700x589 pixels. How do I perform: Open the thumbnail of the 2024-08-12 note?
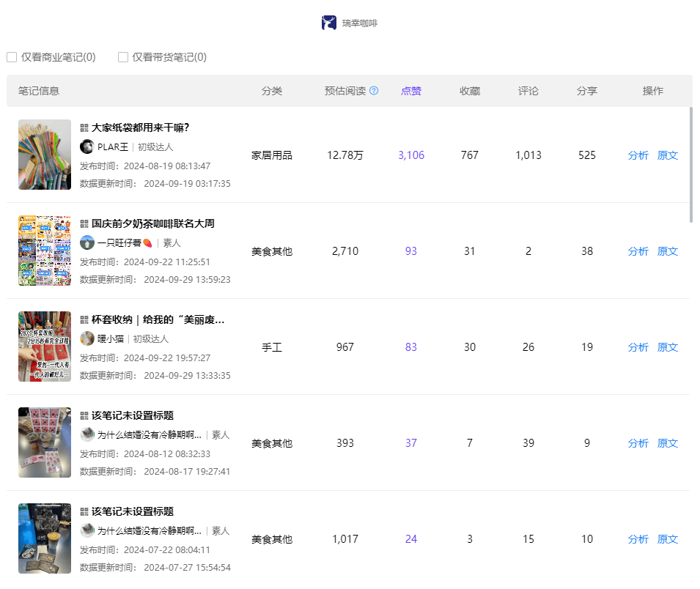tap(45, 442)
